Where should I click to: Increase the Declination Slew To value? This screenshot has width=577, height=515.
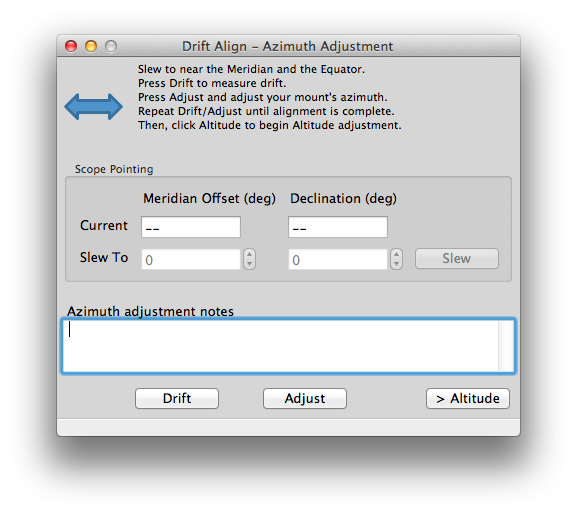tap(396, 255)
